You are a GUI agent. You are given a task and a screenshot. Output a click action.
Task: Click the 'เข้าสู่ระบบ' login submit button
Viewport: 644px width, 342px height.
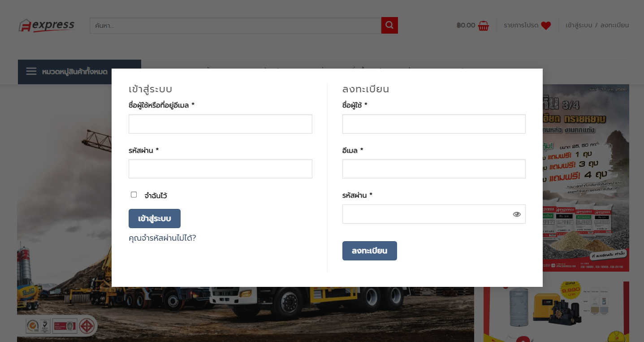155,218
